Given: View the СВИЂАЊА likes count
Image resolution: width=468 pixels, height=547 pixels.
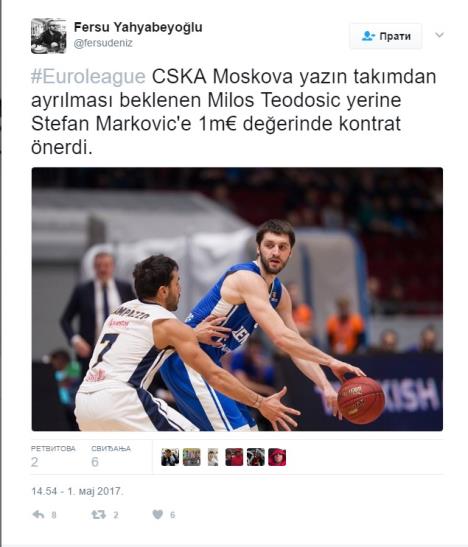Looking at the screenshot, I should click(x=111, y=456).
